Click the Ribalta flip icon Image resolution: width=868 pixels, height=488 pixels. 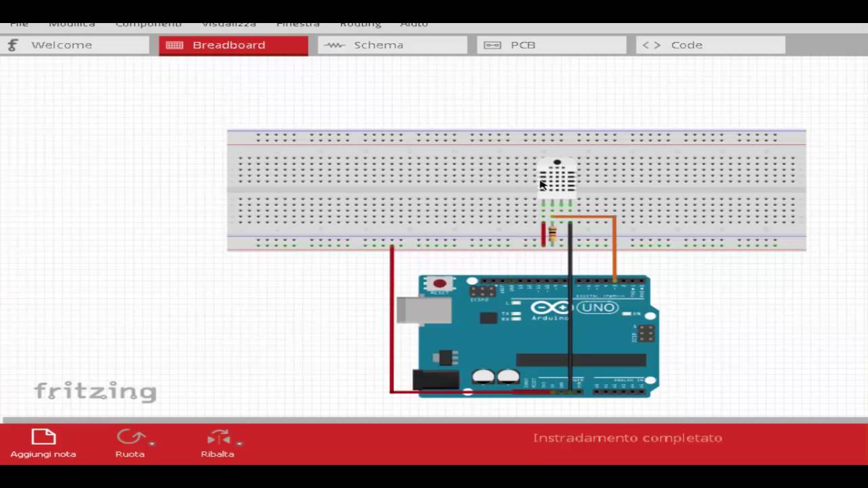218,437
